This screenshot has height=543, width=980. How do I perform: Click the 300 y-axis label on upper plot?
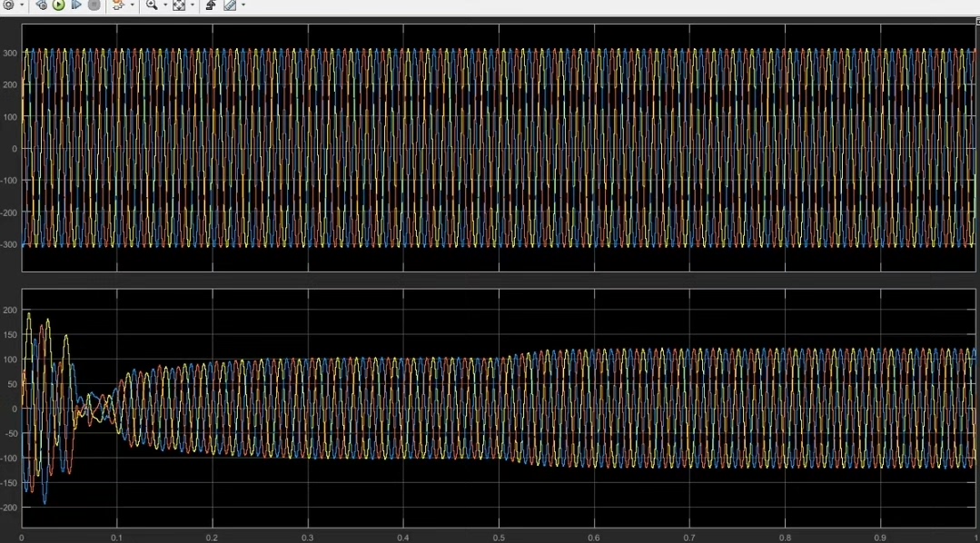pyautogui.click(x=10, y=53)
